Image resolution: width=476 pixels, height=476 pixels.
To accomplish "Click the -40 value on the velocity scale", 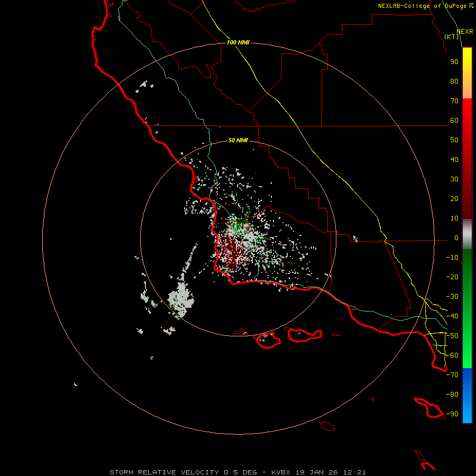I will coord(452,316).
